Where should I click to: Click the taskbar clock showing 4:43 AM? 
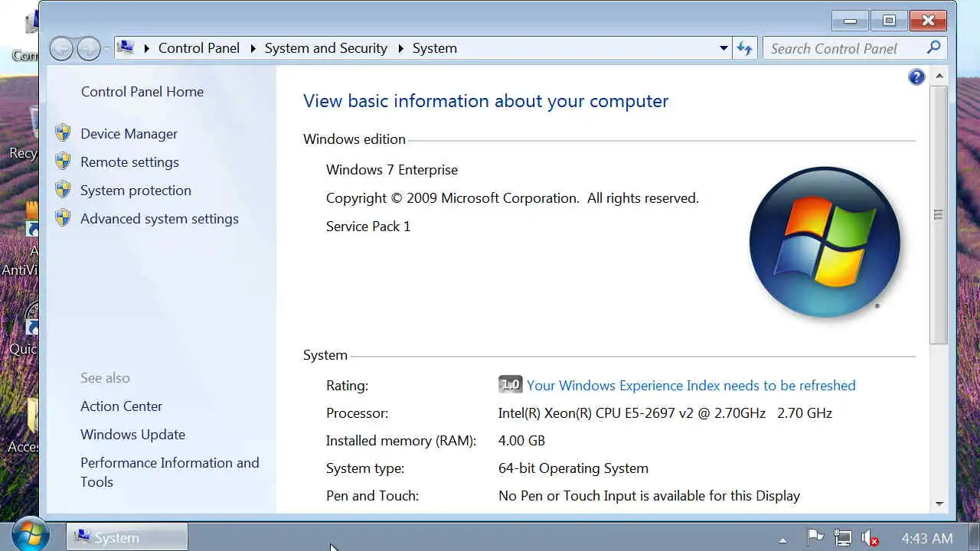coord(926,539)
